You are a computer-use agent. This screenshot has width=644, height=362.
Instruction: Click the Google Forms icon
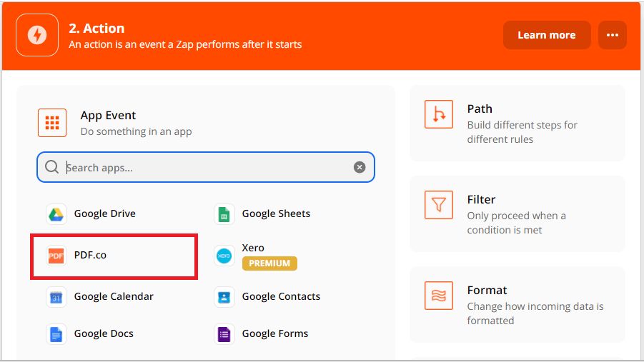(x=224, y=334)
